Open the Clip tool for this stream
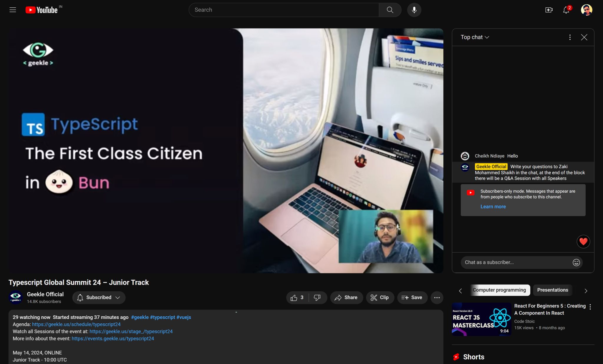 [380, 297]
